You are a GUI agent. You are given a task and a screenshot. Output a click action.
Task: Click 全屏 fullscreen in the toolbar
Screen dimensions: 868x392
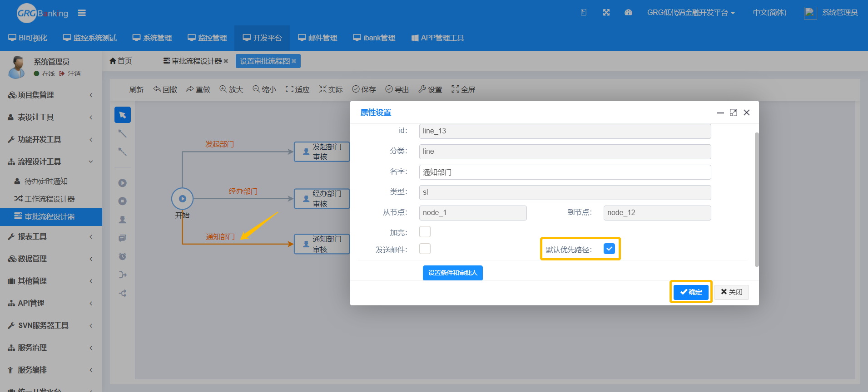pyautogui.click(x=463, y=89)
